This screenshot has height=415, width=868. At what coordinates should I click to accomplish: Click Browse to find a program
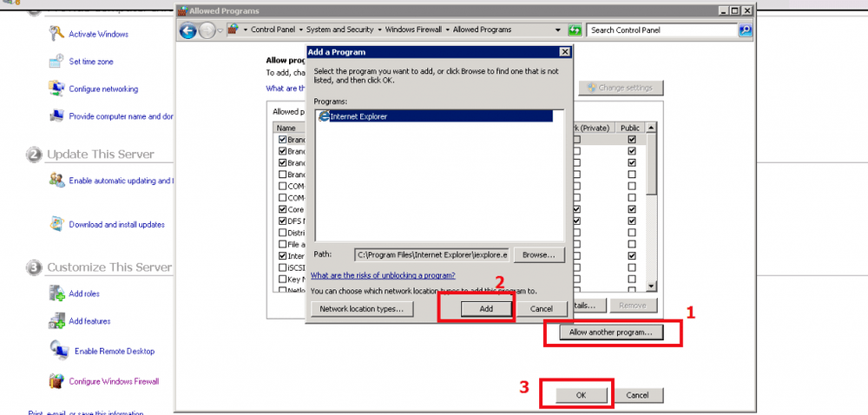pos(539,255)
